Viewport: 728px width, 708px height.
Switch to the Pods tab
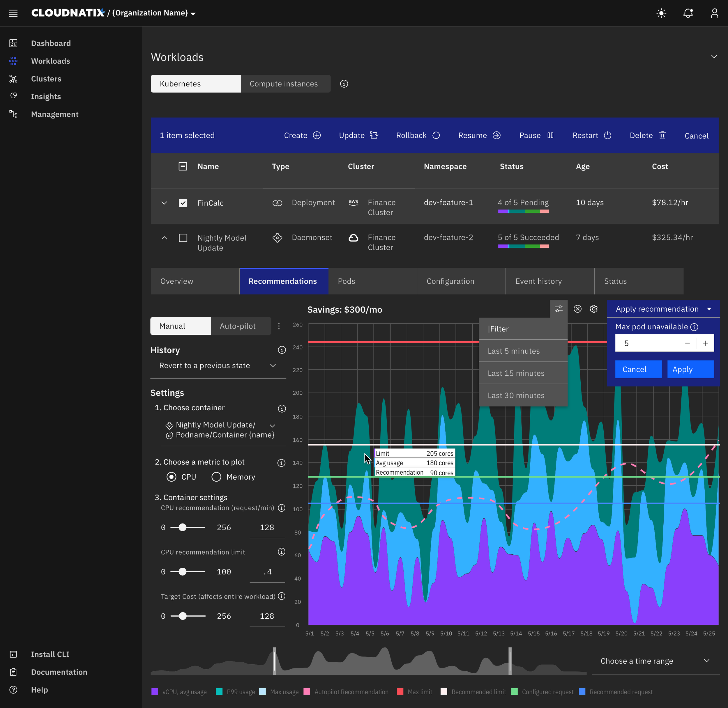tap(372, 281)
